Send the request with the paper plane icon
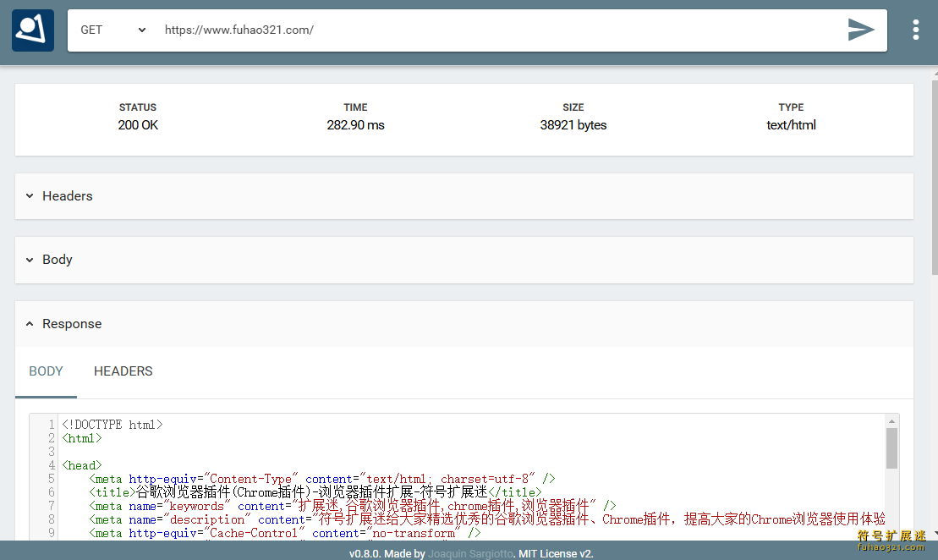 860,30
